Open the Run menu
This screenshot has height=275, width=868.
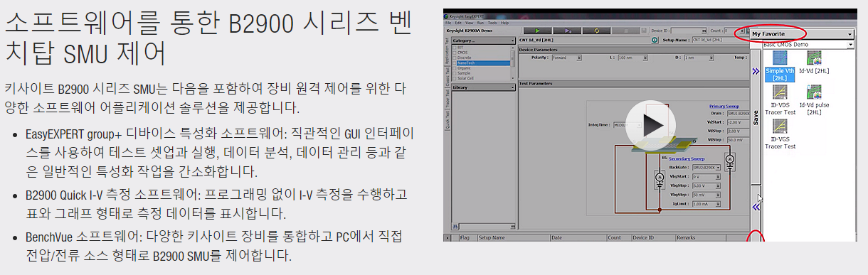click(x=480, y=23)
